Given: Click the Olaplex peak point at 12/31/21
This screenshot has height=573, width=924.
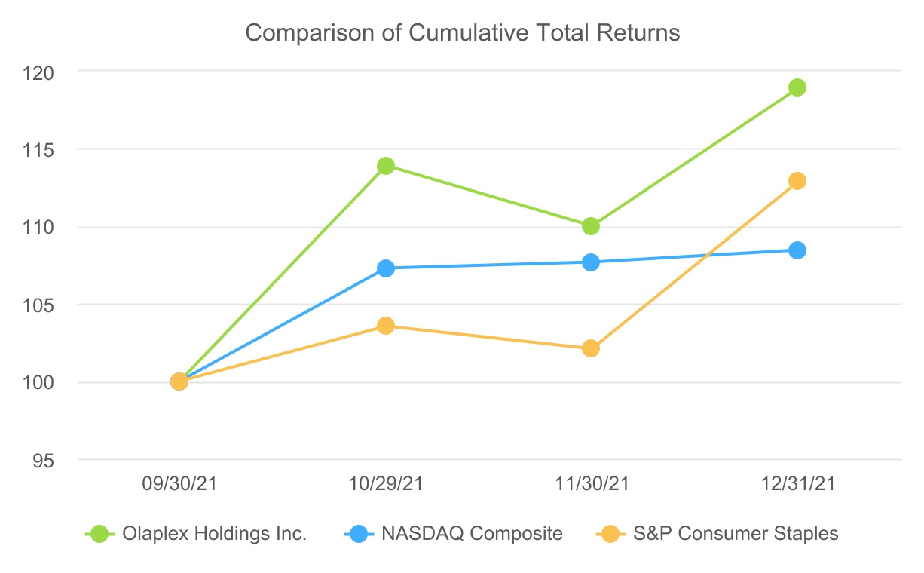Looking at the screenshot, I should pos(797,87).
